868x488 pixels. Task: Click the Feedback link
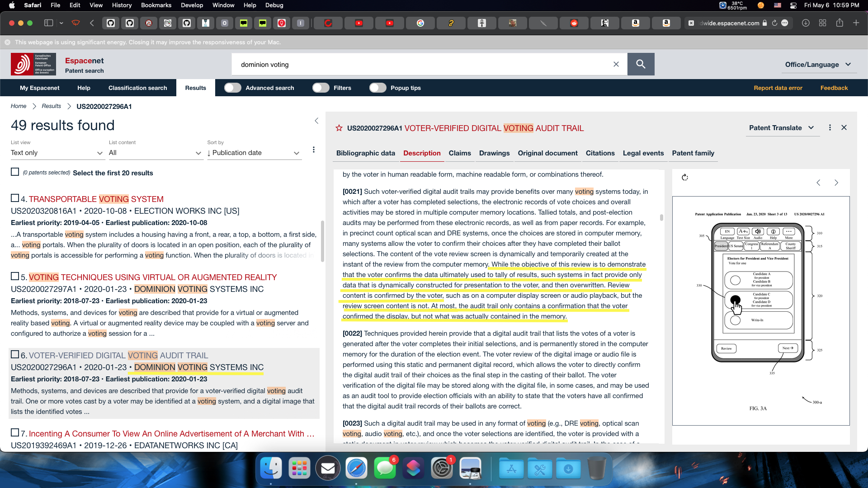tap(834, 88)
